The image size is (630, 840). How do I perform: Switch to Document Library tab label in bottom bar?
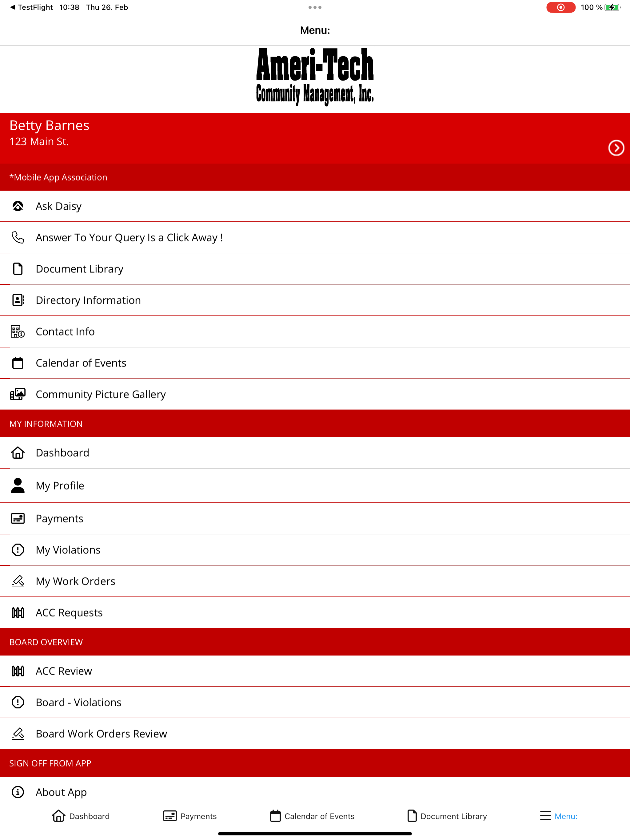[454, 816]
